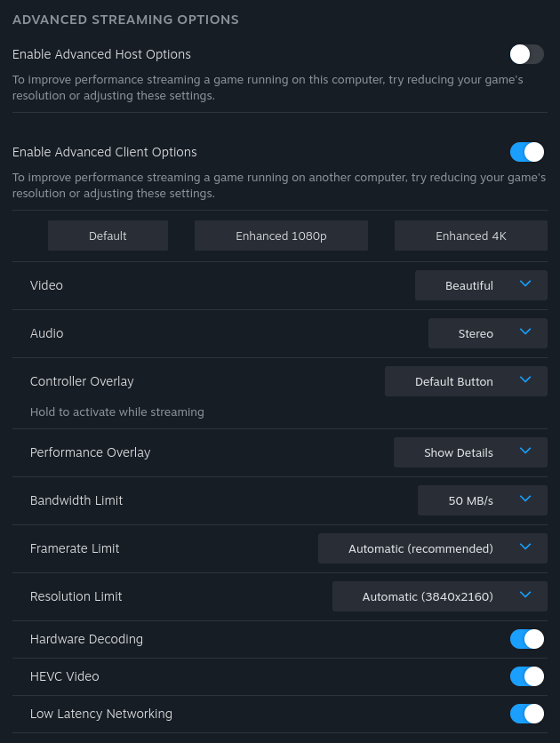560x743 pixels.
Task: Click the chevron next to Beautiful
Action: click(x=525, y=284)
